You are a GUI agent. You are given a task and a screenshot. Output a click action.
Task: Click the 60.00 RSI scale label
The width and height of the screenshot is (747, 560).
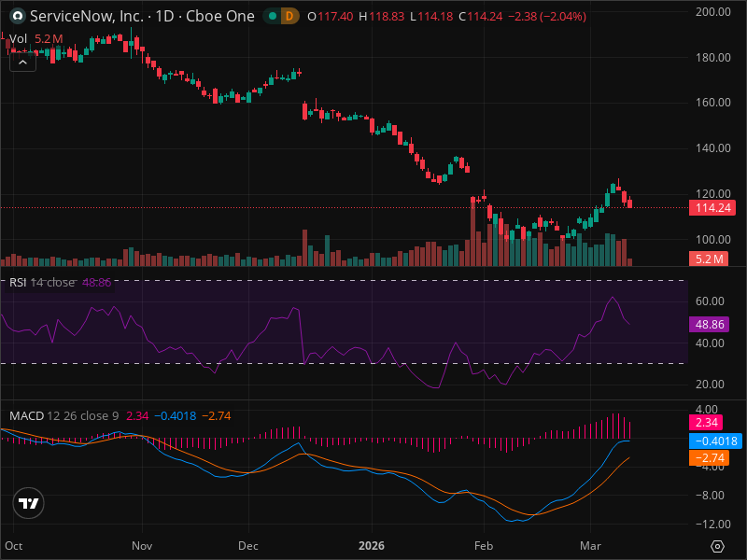pos(710,301)
